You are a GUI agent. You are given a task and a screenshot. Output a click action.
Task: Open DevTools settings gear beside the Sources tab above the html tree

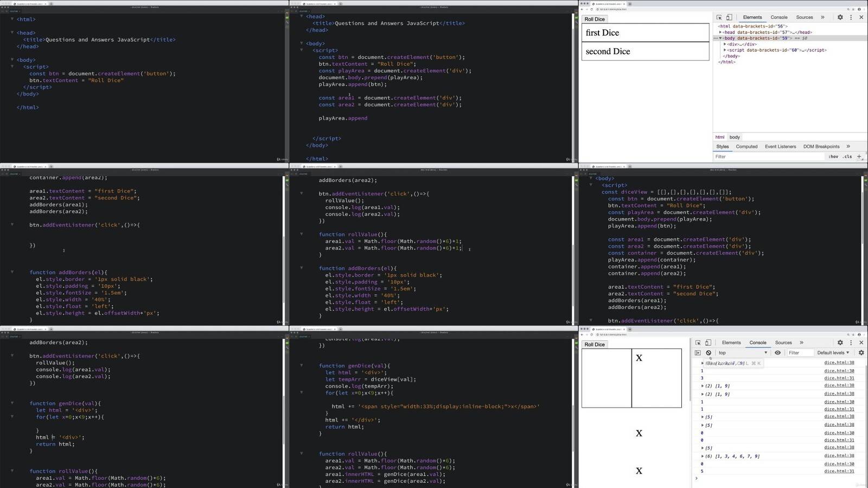pos(840,17)
